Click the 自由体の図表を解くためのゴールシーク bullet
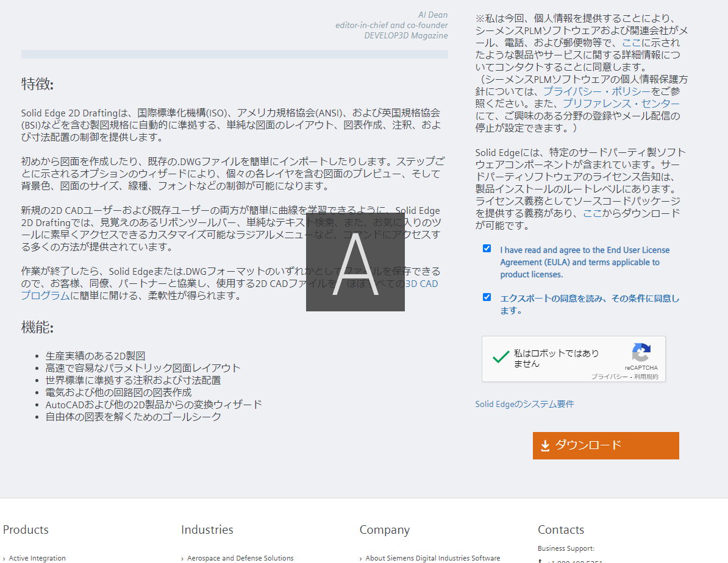The height and width of the screenshot is (563, 728). 134,416
